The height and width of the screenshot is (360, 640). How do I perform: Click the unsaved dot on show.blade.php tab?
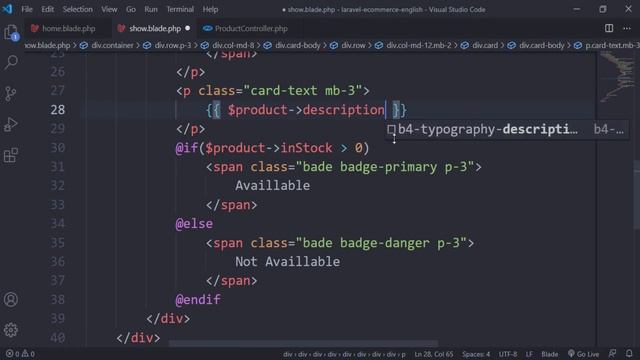[187, 28]
